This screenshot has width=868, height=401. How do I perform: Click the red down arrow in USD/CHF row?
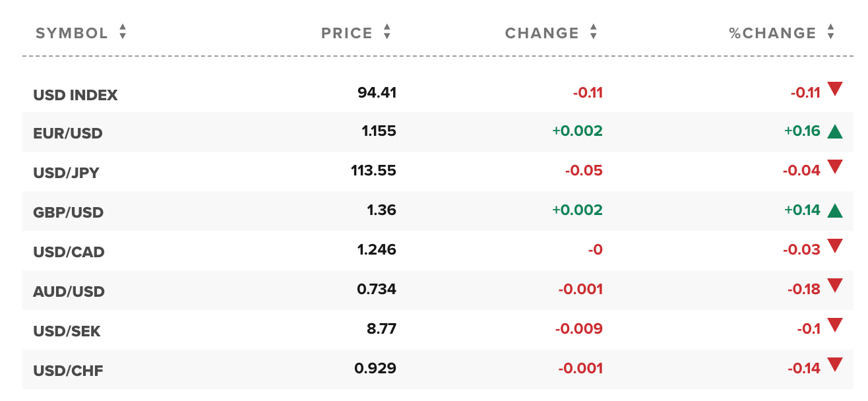[x=835, y=365]
